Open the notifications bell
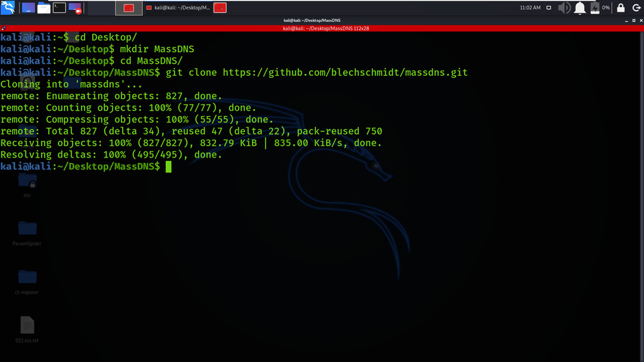The height and width of the screenshot is (362, 644). coord(580,8)
